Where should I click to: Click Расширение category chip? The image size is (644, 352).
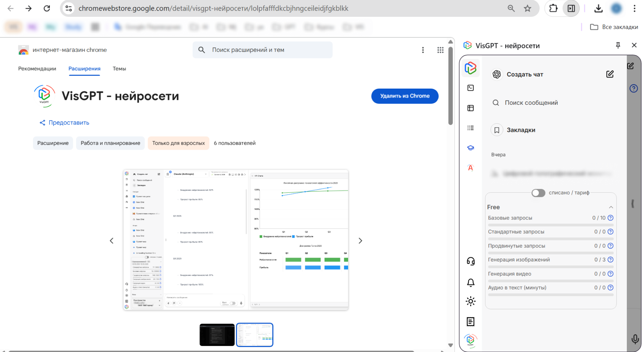pyautogui.click(x=53, y=143)
